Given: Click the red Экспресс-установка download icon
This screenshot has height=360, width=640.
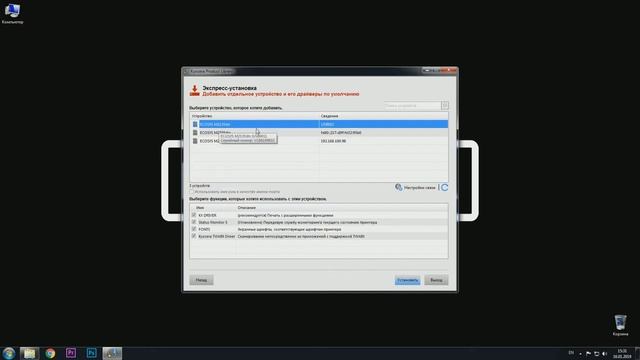Looking at the screenshot, I should tap(195, 91).
